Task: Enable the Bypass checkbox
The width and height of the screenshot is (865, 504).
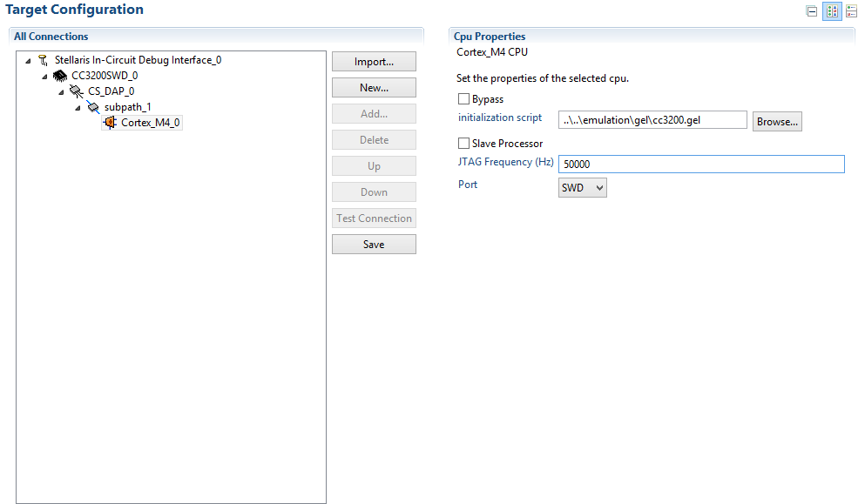Action: click(464, 99)
